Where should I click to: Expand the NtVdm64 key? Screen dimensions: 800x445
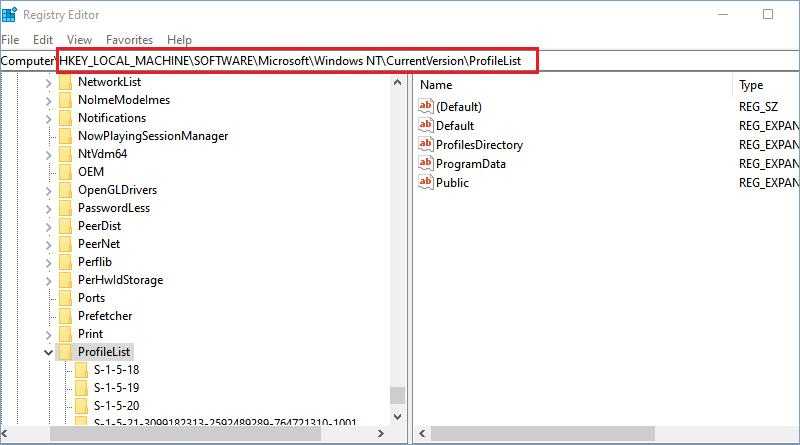48,155
